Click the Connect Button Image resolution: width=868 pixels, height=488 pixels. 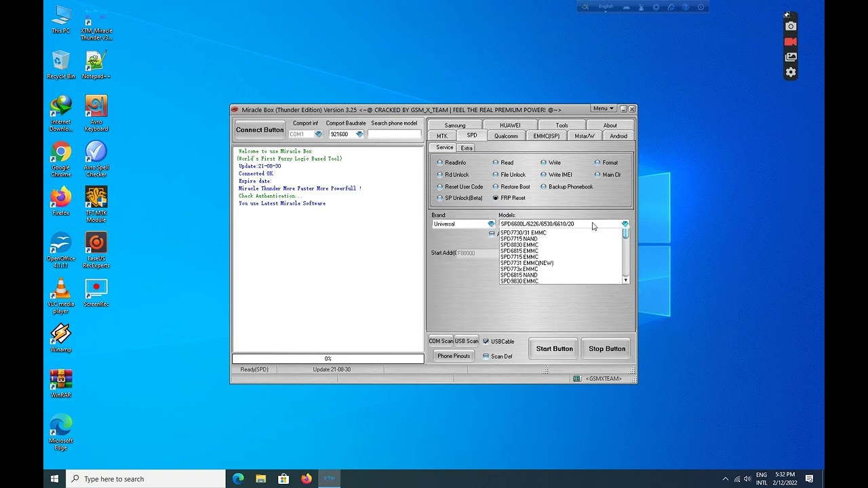coord(260,129)
